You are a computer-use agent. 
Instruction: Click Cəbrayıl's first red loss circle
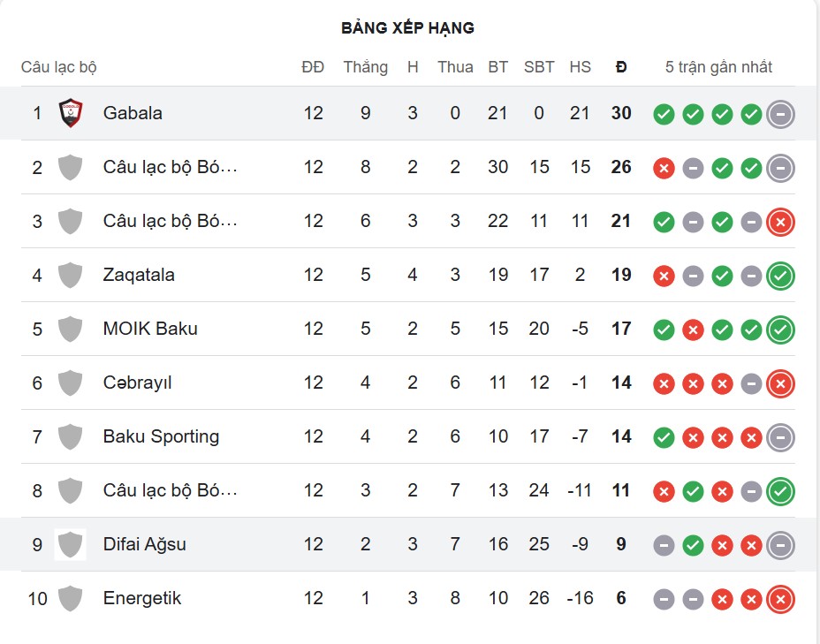point(664,383)
